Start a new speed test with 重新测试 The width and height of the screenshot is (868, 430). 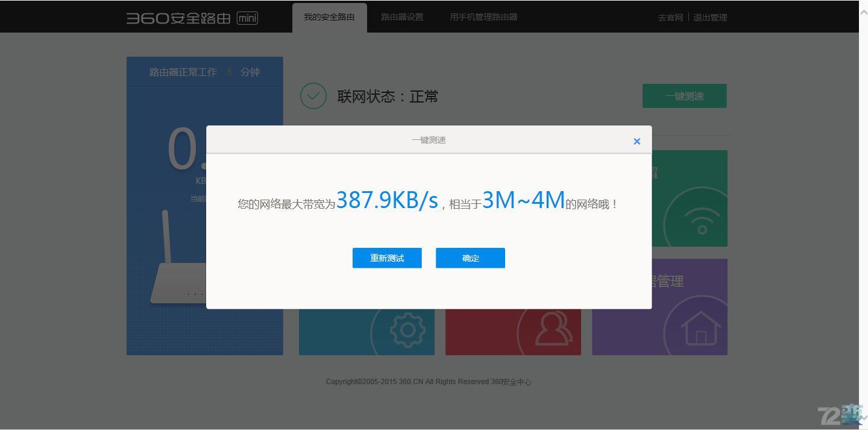click(387, 258)
